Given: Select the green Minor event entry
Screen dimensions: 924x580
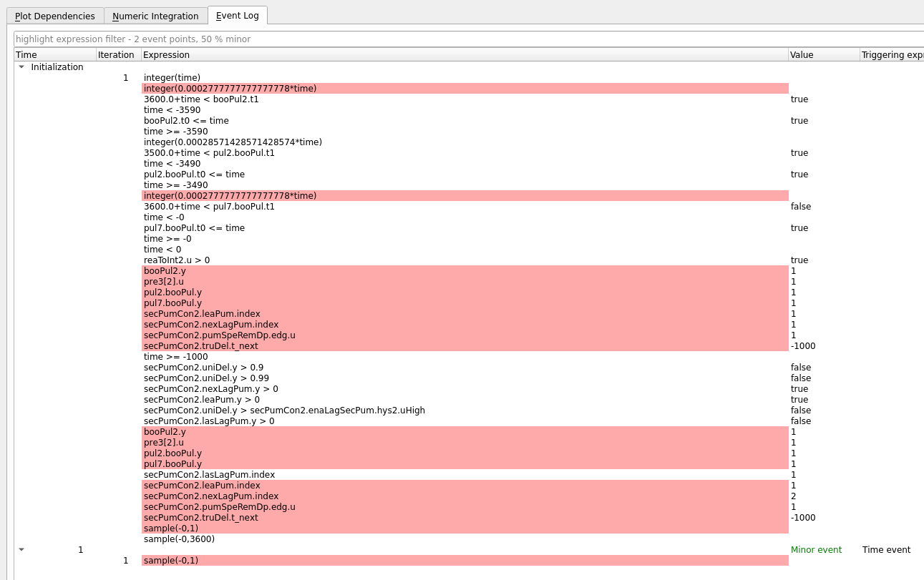Looking at the screenshot, I should pos(816,549).
